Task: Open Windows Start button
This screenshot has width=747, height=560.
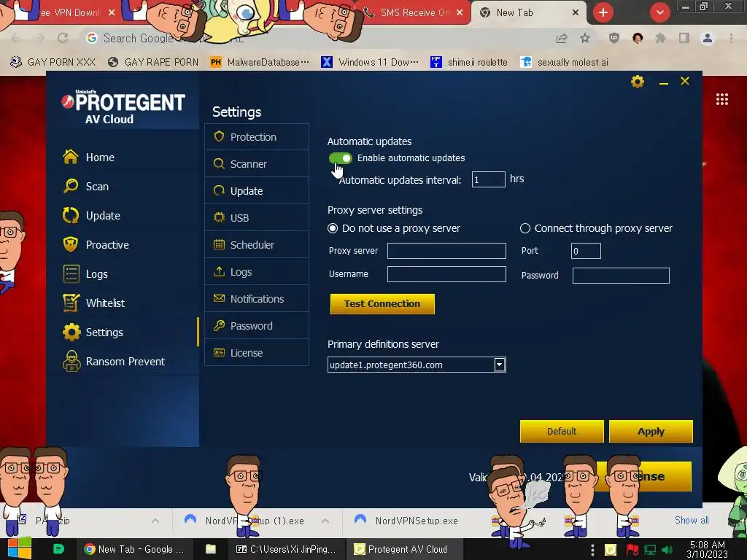Action: tap(19, 548)
